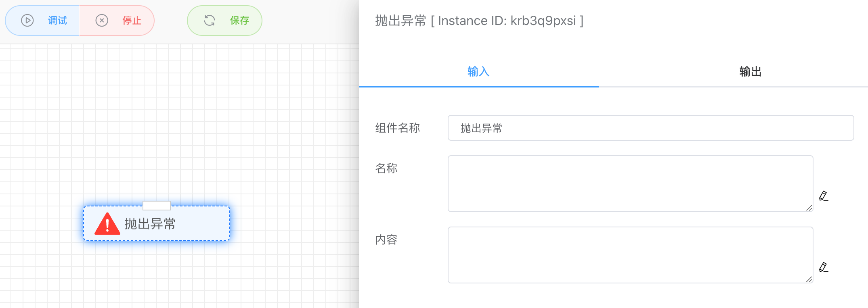
Task: Click the red warning triangle icon on node
Action: [x=107, y=224]
